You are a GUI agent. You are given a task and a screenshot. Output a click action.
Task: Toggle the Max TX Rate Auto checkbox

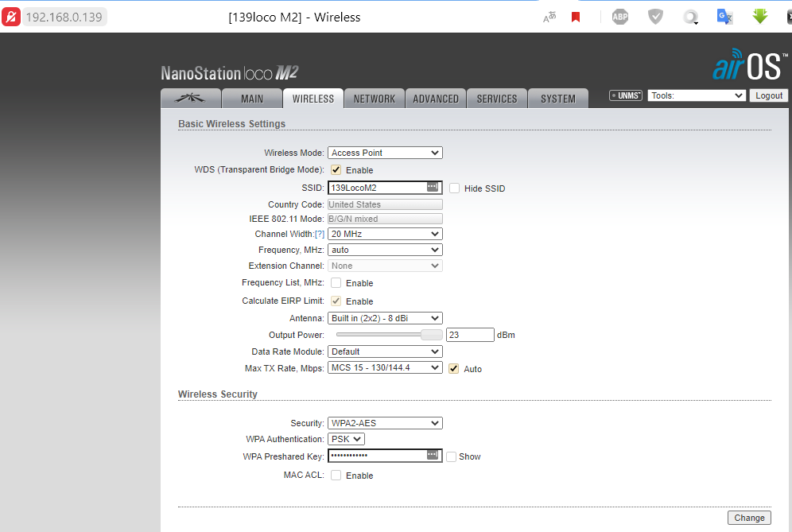(453, 369)
